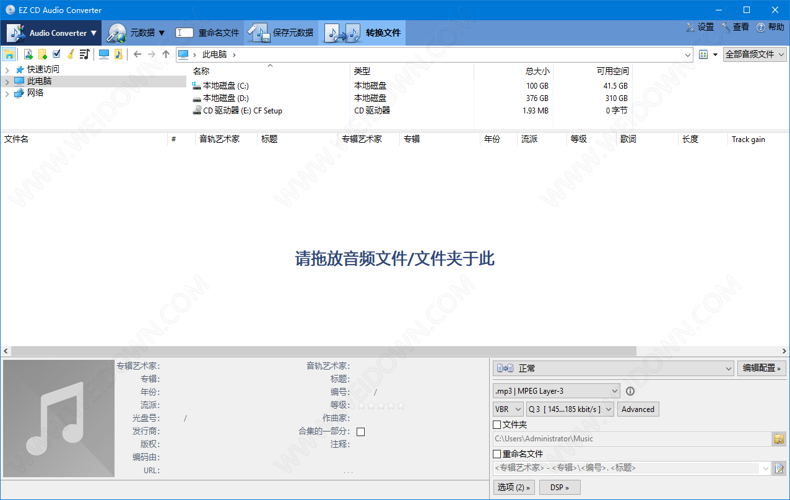This screenshot has width=790, height=500.
Task: Go forward with the right arrow
Action: (151, 54)
